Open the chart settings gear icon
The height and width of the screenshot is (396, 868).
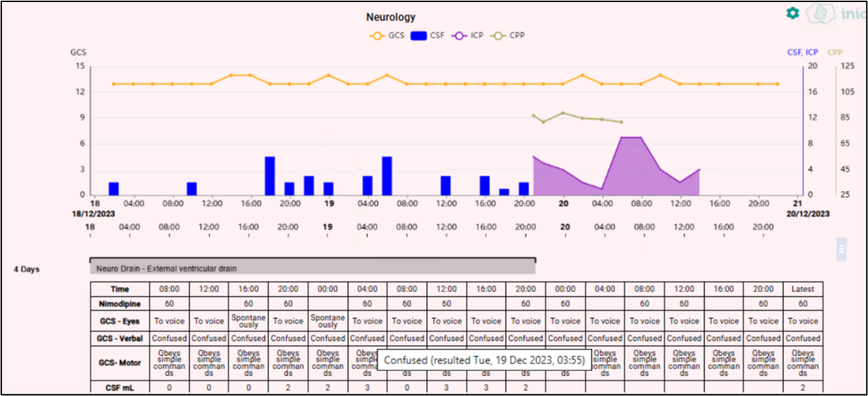coord(792,13)
